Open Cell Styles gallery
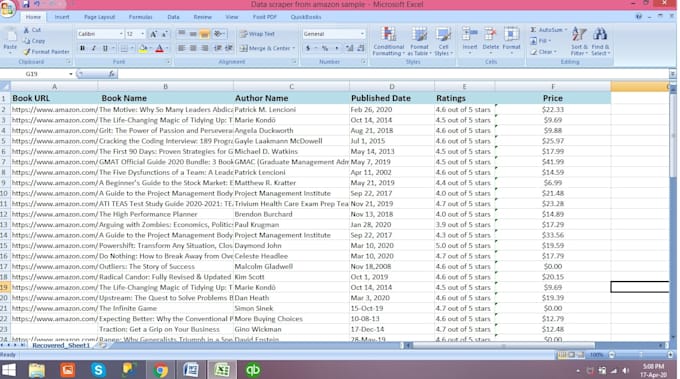 443,41
